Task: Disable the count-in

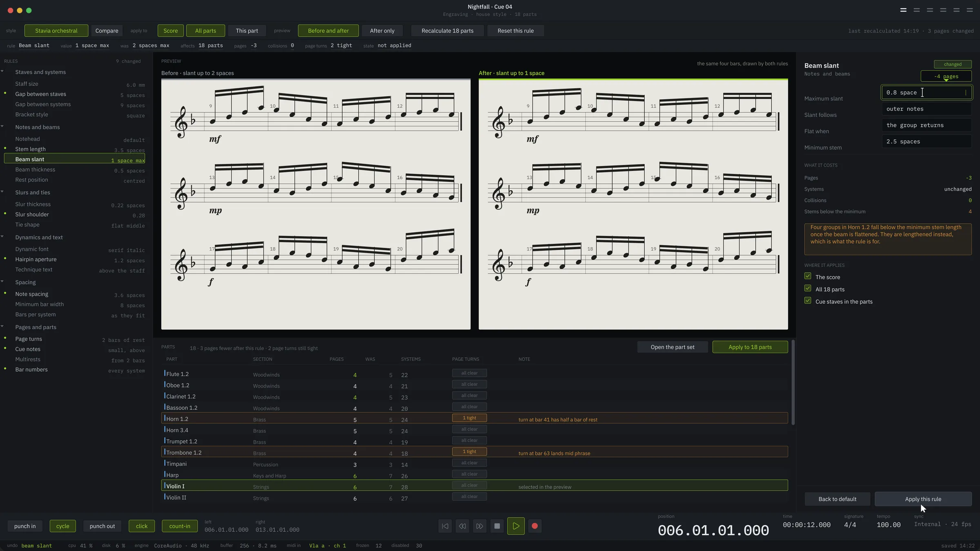Action: 180,526
